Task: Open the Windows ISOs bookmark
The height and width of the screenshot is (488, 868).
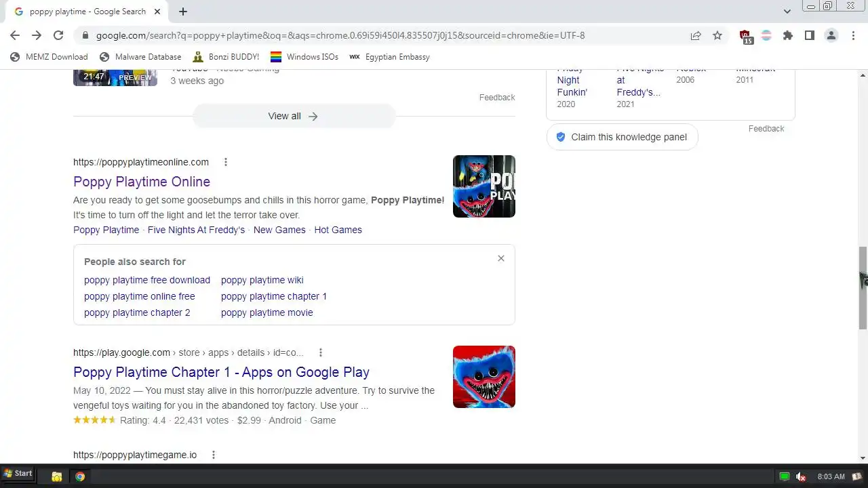Action: pos(304,57)
